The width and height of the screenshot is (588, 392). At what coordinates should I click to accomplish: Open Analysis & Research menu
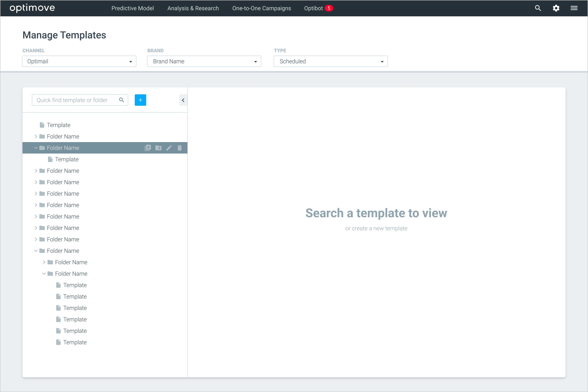193,8
